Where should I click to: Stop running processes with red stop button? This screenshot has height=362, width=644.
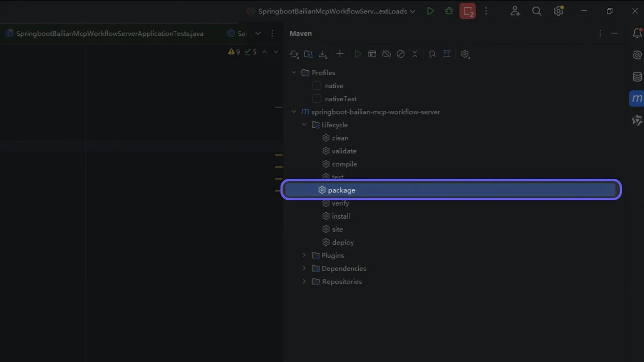[468, 11]
